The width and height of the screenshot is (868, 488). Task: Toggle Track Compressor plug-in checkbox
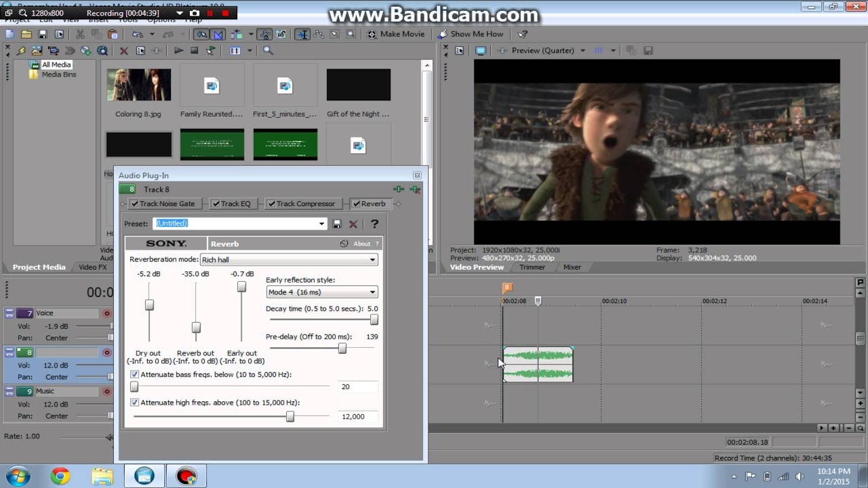pos(271,203)
